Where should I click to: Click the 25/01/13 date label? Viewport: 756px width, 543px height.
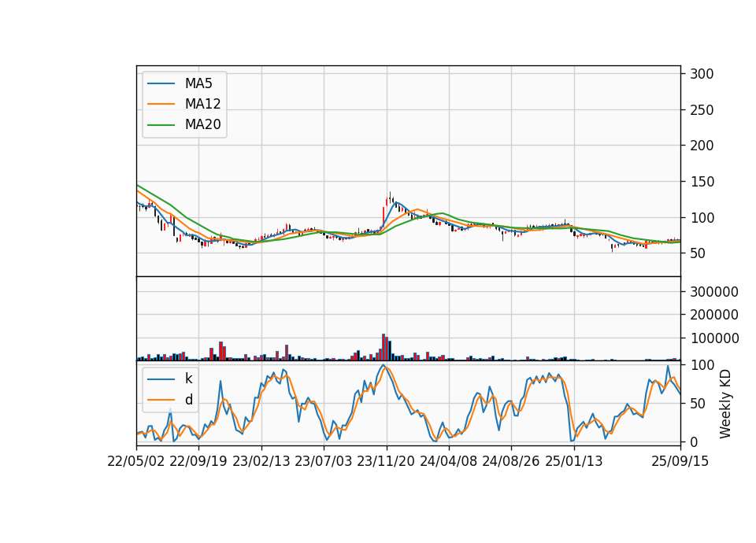click(x=574, y=461)
